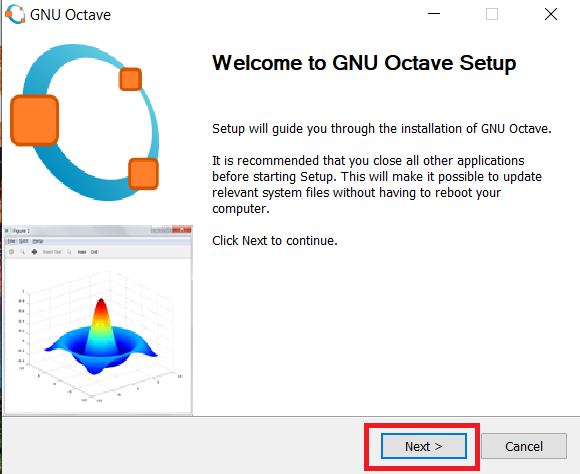Click the Welcome to GNU Octave Setup heading
Viewport: 580px width, 474px height.
click(364, 63)
